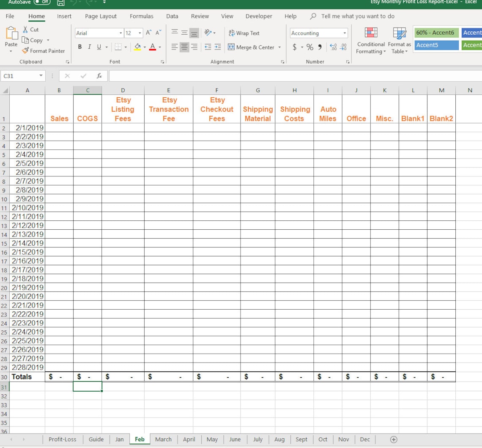Open the March worksheet tab
The height and width of the screenshot is (448, 482).
click(163, 439)
